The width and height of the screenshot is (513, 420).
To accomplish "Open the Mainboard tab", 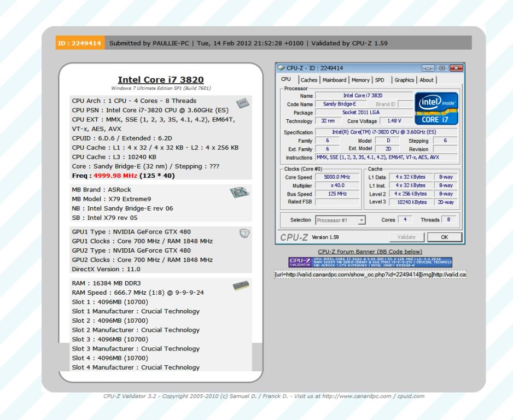I will tap(334, 80).
